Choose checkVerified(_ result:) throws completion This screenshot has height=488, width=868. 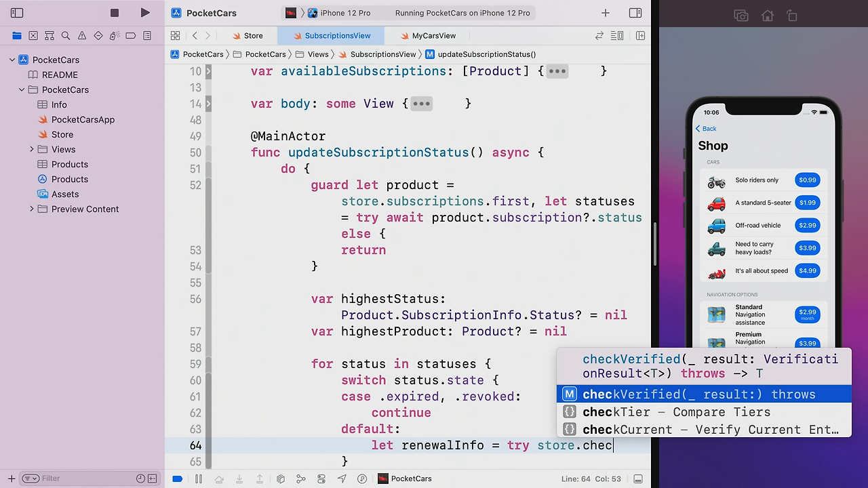pyautogui.click(x=704, y=394)
